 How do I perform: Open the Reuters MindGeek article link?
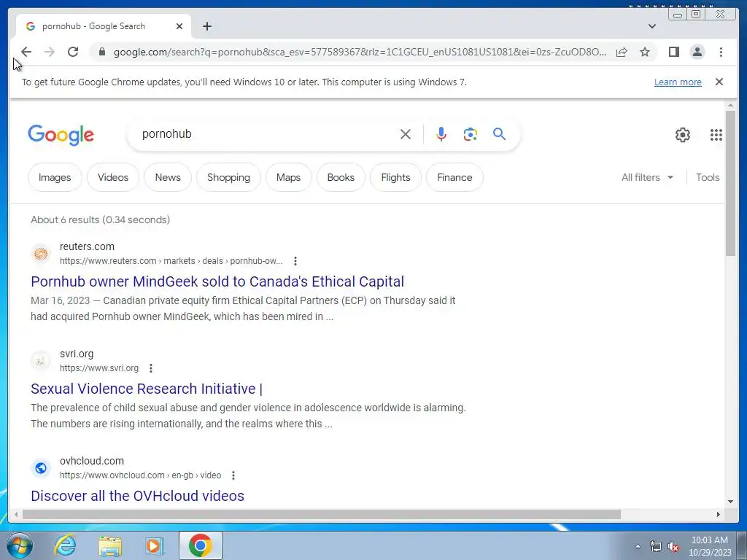click(x=217, y=281)
